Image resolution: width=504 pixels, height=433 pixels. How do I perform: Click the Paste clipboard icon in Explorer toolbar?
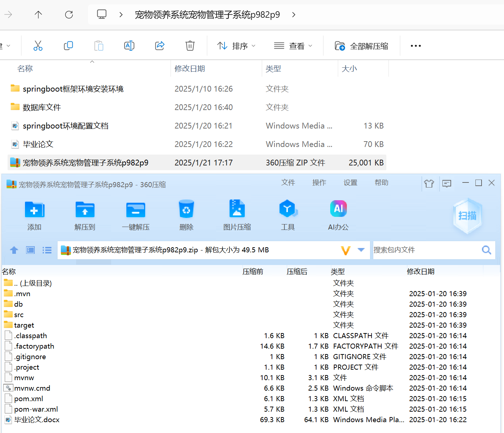point(99,46)
